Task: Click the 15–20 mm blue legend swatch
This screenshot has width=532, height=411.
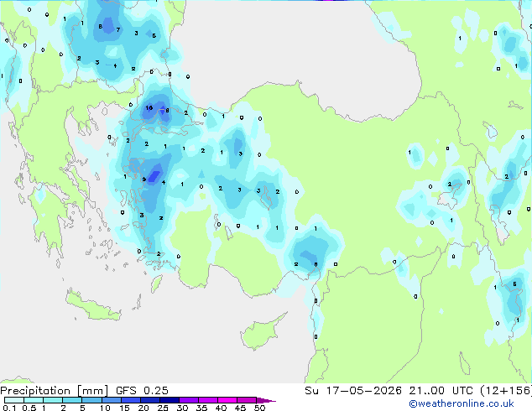Action: point(130,400)
